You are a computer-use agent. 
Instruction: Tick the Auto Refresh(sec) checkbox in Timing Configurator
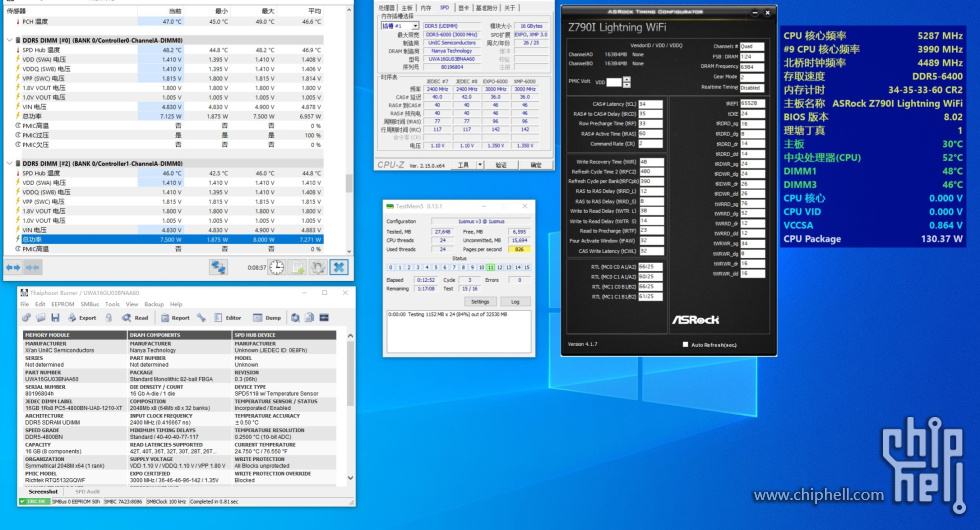(x=686, y=344)
